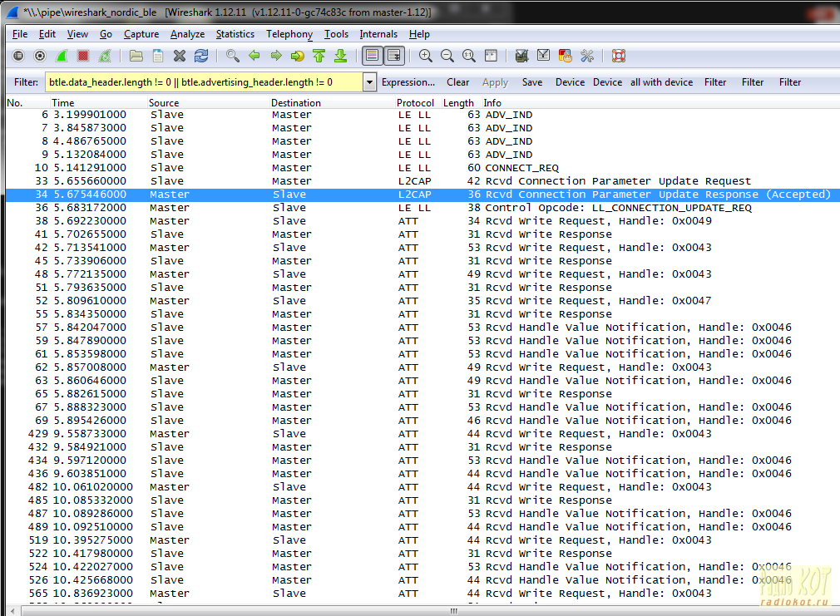Viewport: 840px width, 616px height.
Task: Open capture options from the toolbar
Action: coord(40,56)
